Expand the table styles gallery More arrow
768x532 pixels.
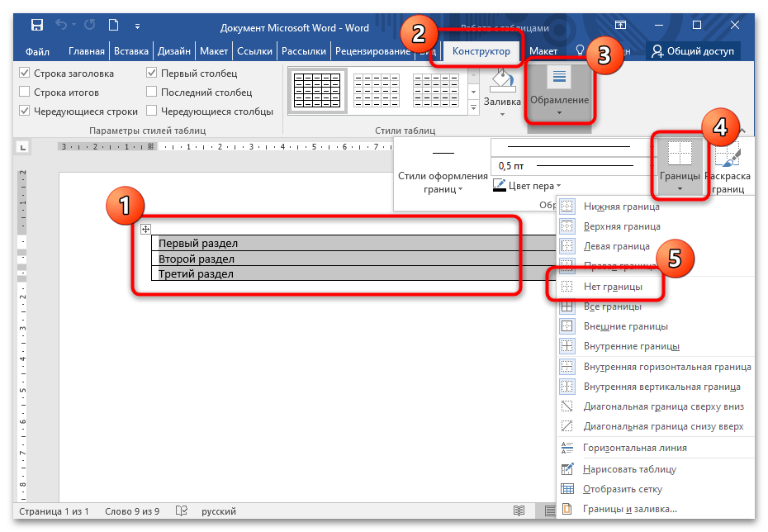(473, 107)
